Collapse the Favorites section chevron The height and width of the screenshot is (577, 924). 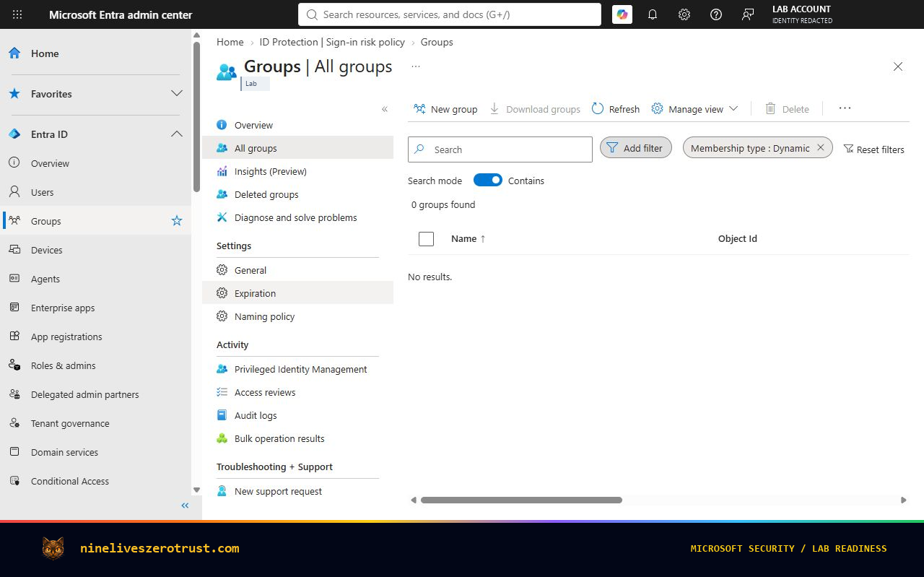coord(177,94)
